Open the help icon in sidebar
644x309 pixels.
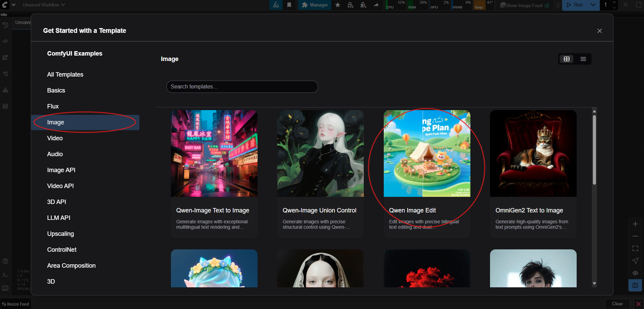(x=5, y=261)
